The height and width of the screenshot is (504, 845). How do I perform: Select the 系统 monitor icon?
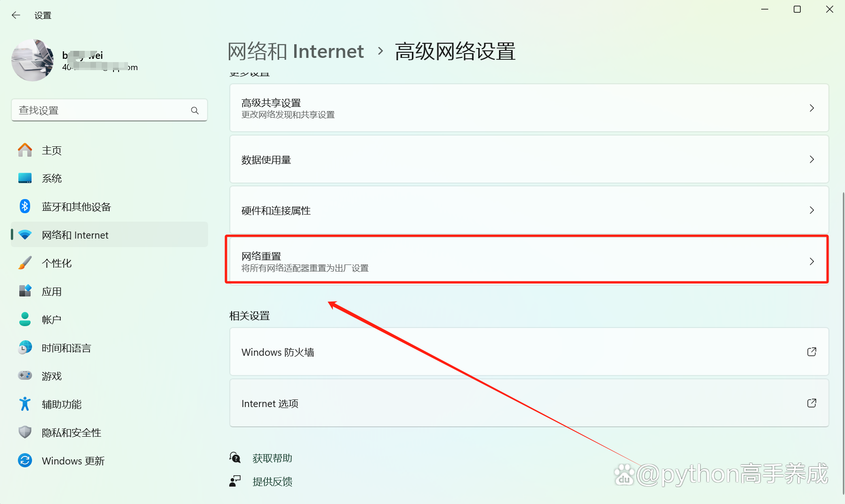click(x=25, y=178)
